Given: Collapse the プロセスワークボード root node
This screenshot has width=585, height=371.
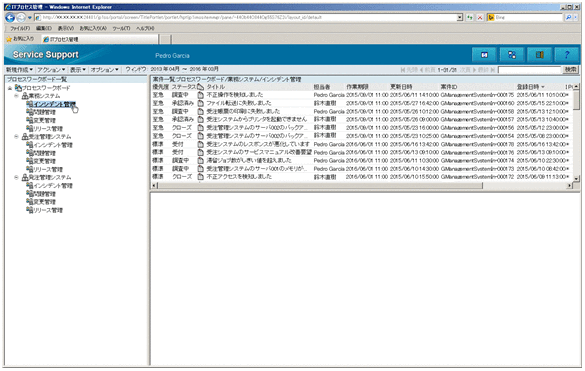Looking at the screenshot, I should tap(10, 88).
